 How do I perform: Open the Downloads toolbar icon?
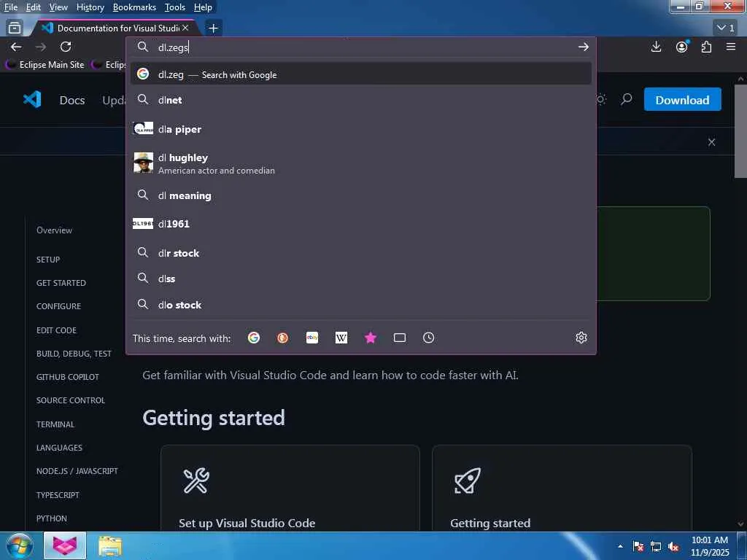click(x=656, y=47)
